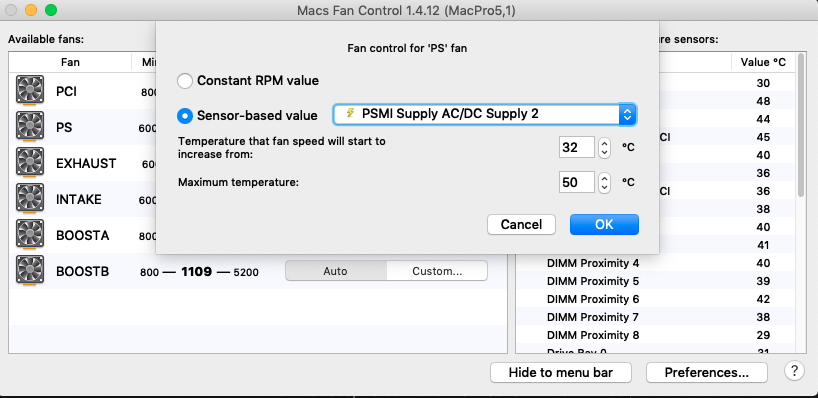
Task: Select Sensor-based value option
Action: pyautogui.click(x=185, y=115)
